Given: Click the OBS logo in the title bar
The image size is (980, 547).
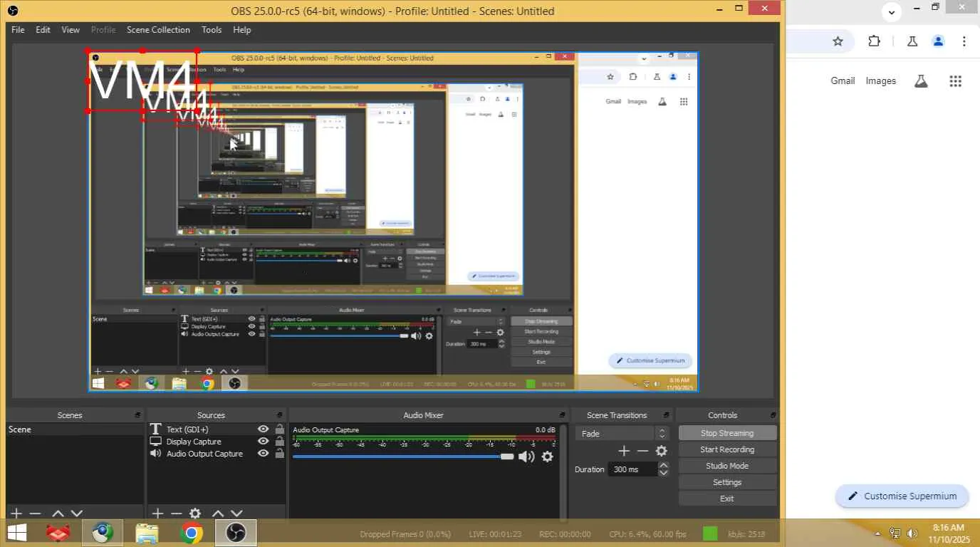Looking at the screenshot, I should coord(12,11).
